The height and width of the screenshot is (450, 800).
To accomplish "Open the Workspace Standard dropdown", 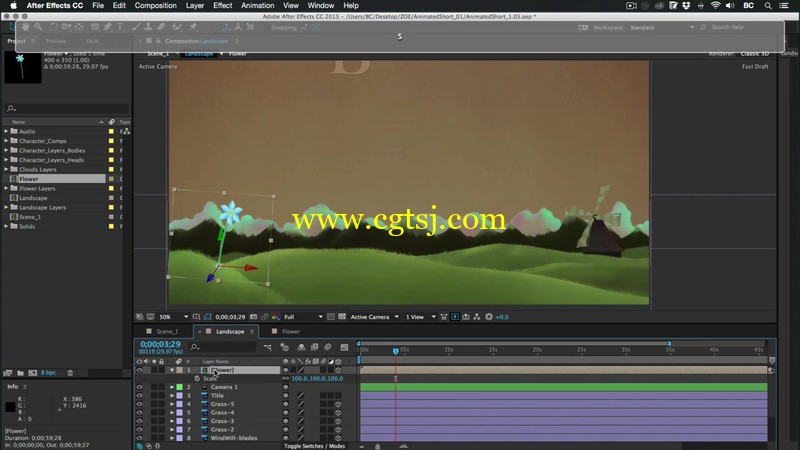I will 661,28.
